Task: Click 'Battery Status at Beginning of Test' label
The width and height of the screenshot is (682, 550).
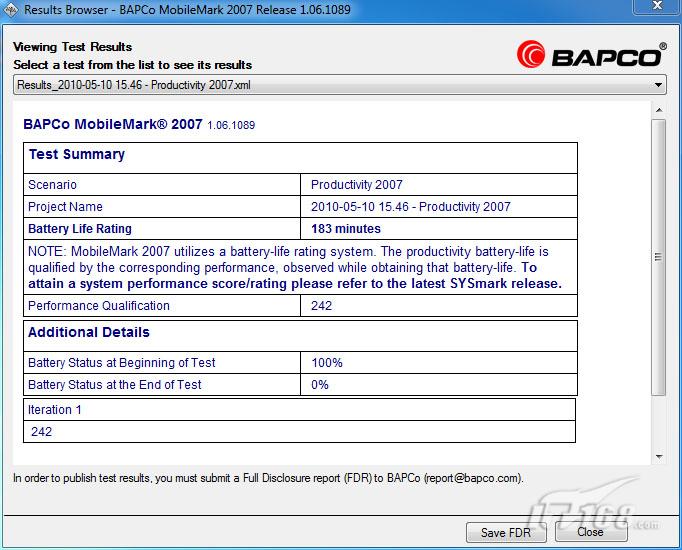Action: (x=122, y=363)
